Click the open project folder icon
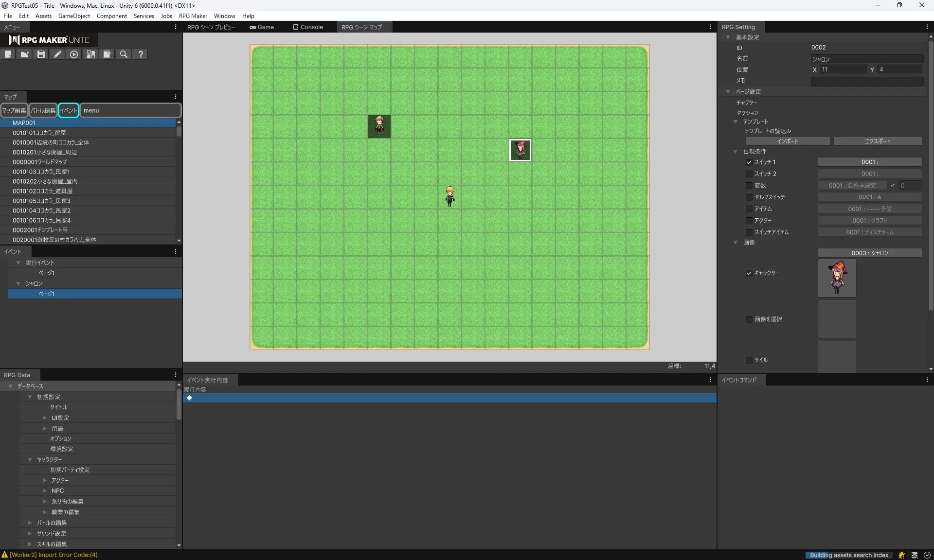934x560 pixels. pos(25,54)
